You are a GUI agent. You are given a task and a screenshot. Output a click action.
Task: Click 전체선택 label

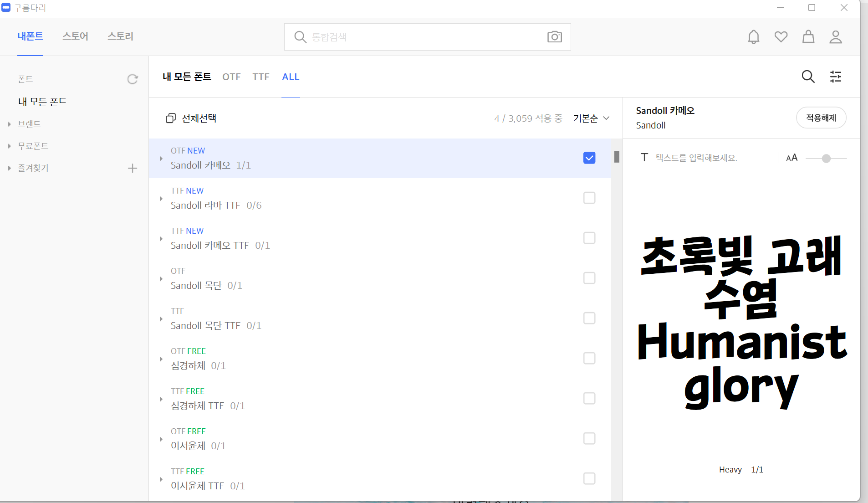(x=199, y=118)
